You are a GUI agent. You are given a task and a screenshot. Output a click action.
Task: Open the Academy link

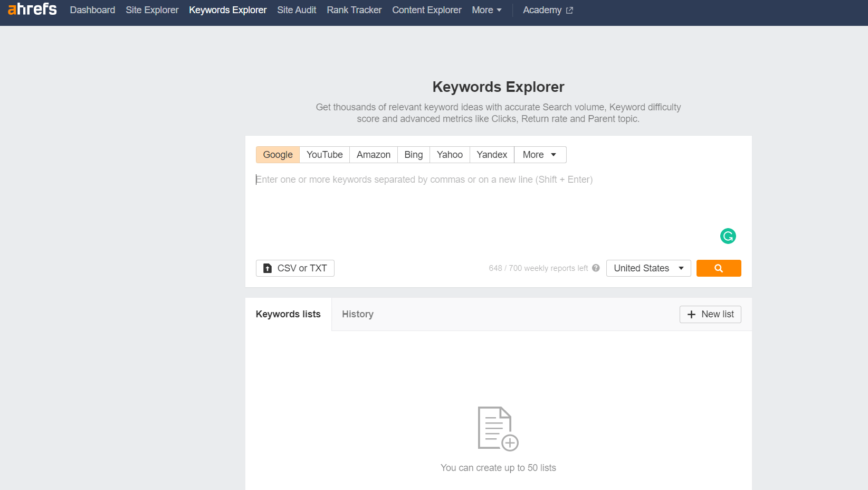click(542, 10)
